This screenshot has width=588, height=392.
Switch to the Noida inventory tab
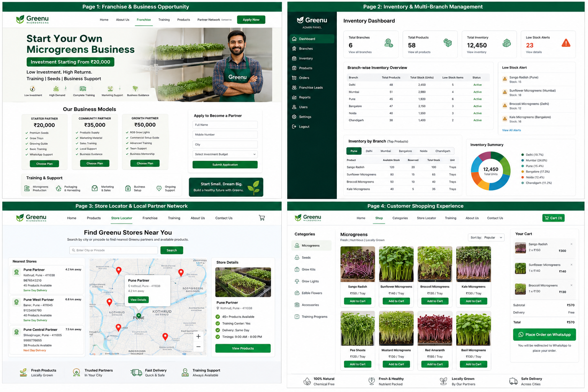tap(423, 151)
